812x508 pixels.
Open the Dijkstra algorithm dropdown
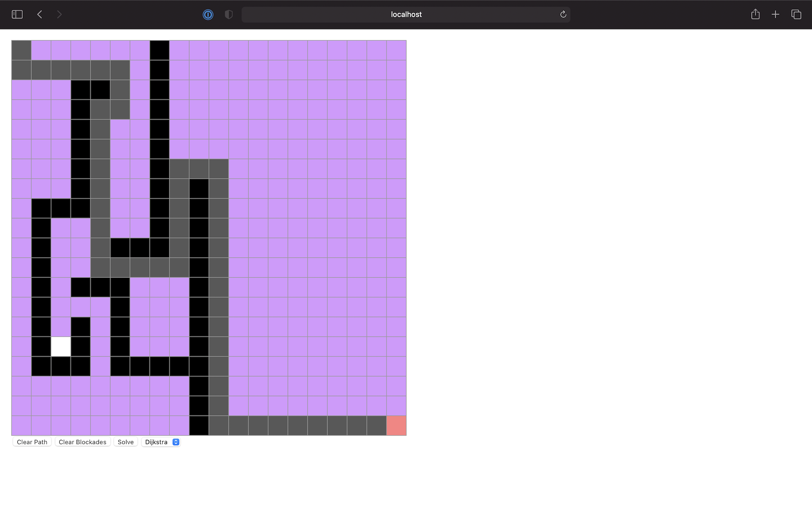click(161, 442)
